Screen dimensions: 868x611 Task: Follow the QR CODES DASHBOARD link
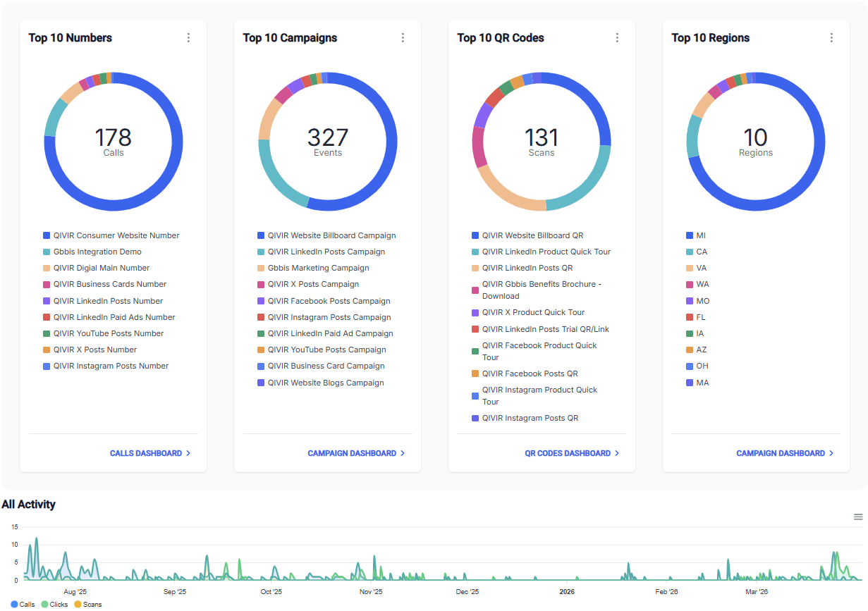[567, 453]
